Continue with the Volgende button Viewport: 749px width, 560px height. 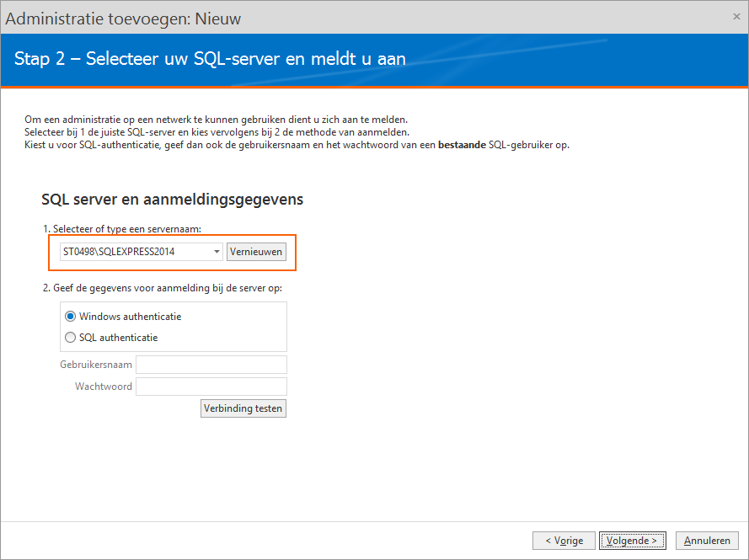[x=633, y=541]
